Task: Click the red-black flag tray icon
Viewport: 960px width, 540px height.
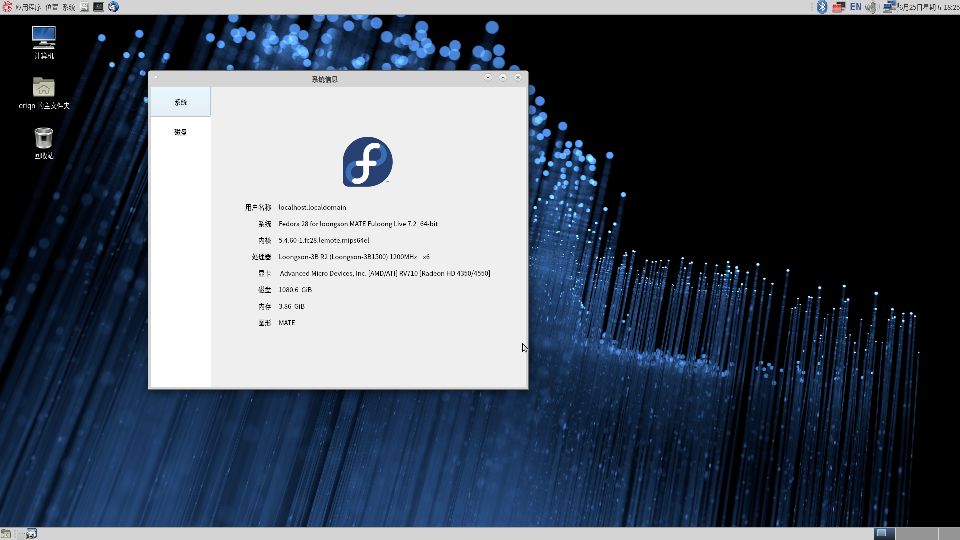Action: (839, 7)
